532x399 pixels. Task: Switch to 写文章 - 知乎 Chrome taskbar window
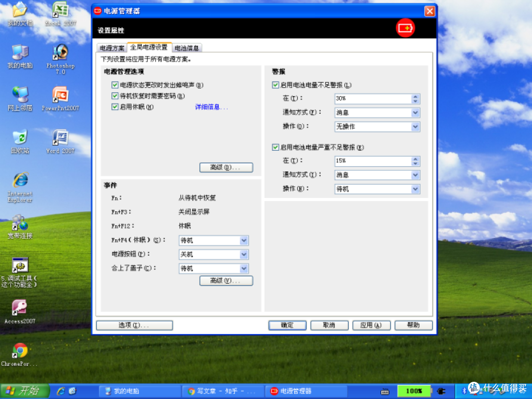(223, 391)
